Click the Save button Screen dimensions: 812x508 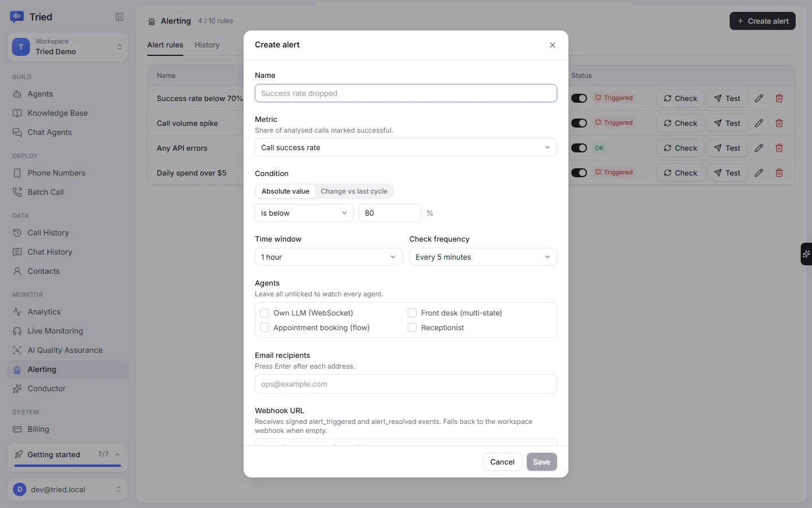(x=542, y=462)
